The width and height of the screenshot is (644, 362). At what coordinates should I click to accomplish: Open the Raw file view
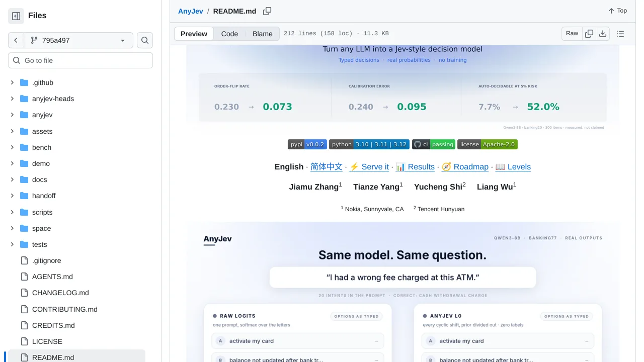[572, 34]
